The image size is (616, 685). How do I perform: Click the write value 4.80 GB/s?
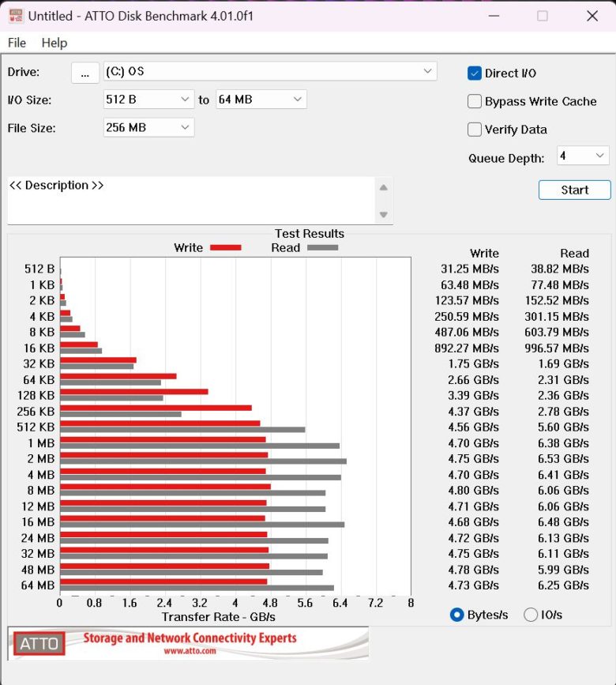coord(474,491)
